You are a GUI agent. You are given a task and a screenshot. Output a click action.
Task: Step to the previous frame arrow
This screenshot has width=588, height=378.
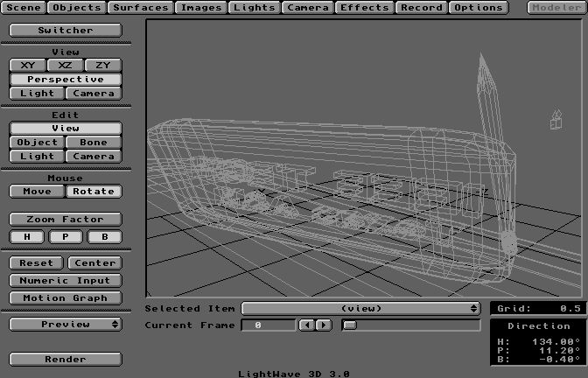[x=307, y=325]
